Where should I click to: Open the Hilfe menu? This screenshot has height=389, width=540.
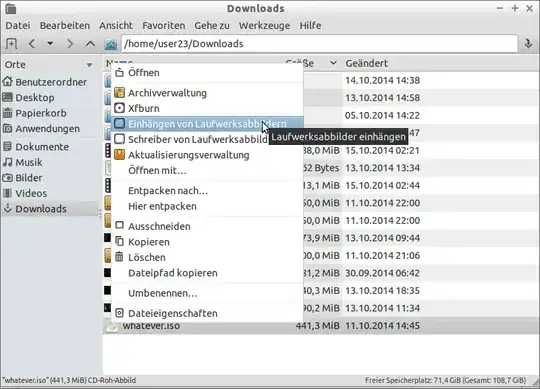pos(310,25)
